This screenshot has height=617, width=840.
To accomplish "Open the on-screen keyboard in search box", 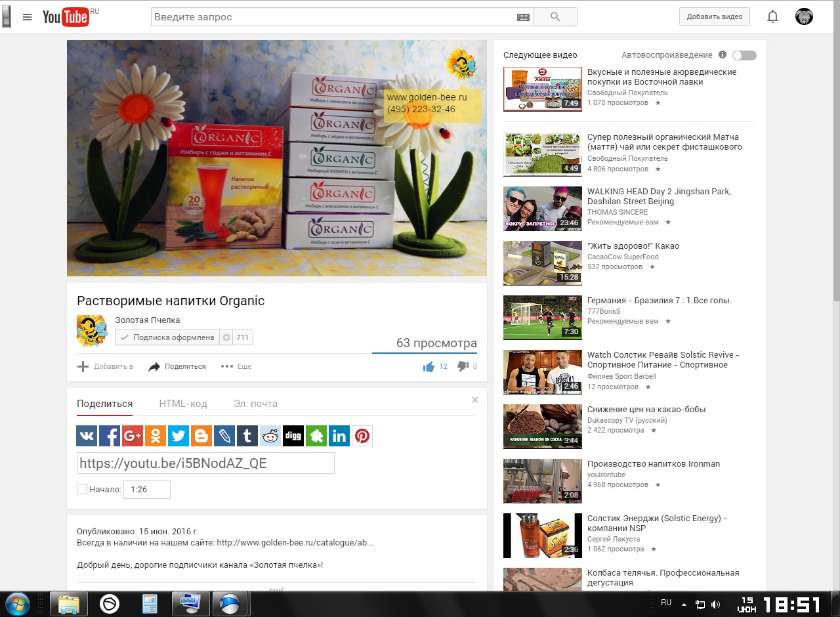I will click(x=523, y=17).
